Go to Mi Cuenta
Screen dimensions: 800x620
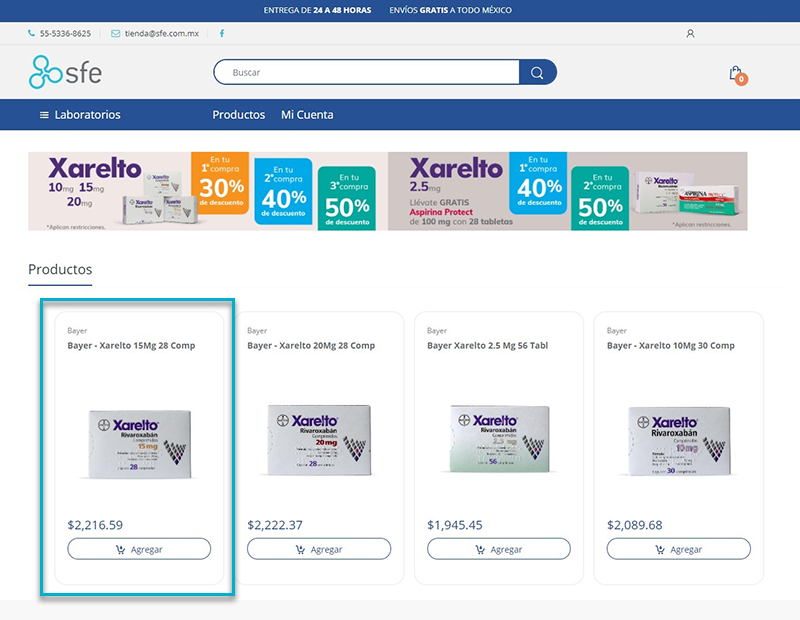(x=307, y=115)
